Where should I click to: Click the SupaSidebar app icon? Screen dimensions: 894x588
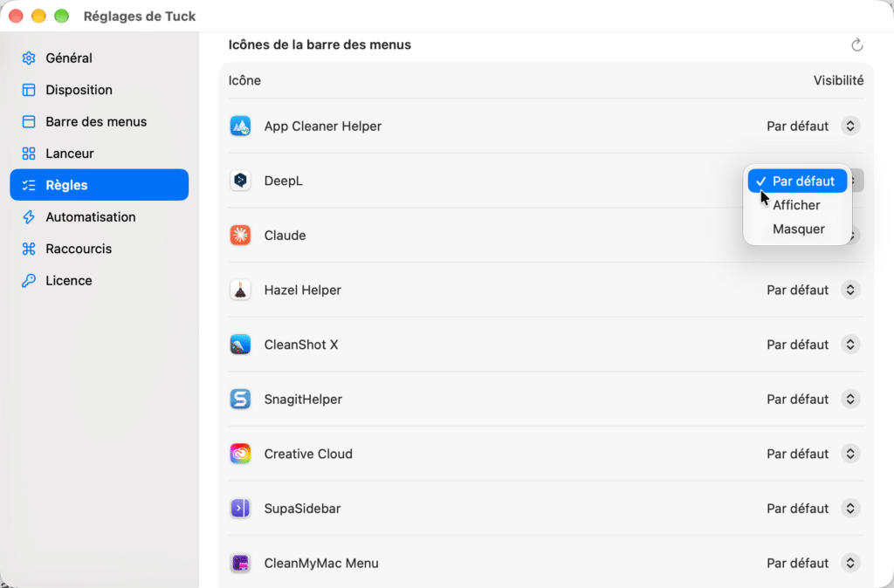(x=240, y=509)
